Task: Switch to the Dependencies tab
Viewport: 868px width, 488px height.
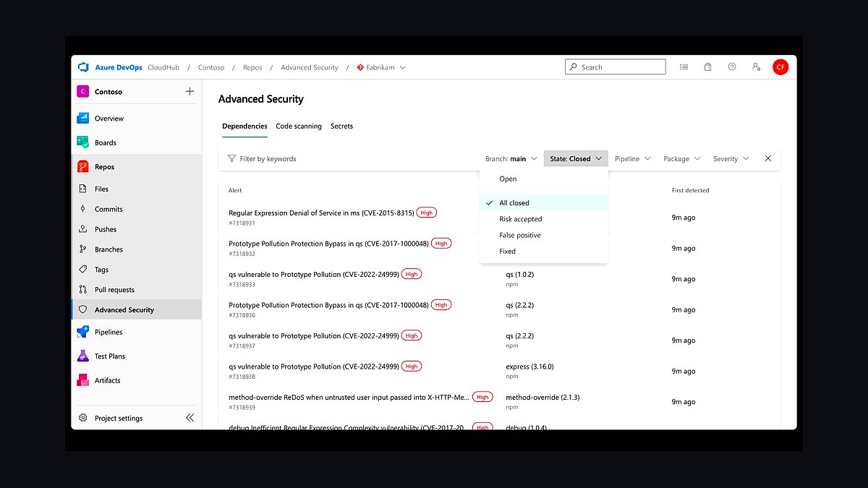Action: [x=244, y=126]
